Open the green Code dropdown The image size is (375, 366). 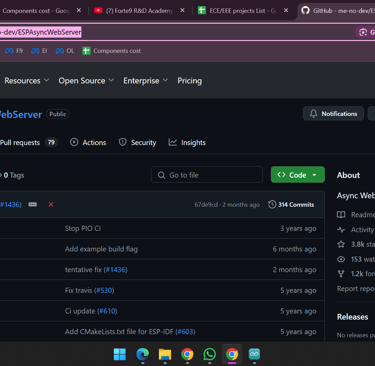click(298, 175)
